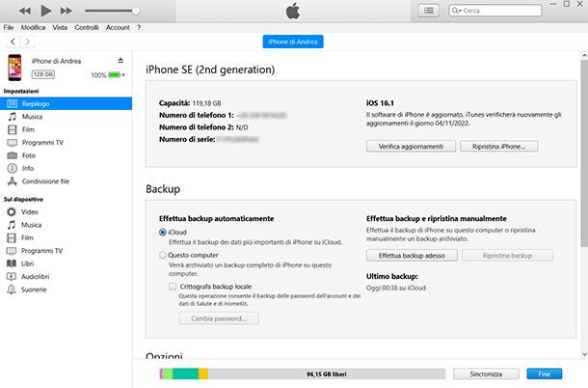This screenshot has width=588, height=388.
Task: Click the Capacità 119,18 GB value
Action: 206,103
